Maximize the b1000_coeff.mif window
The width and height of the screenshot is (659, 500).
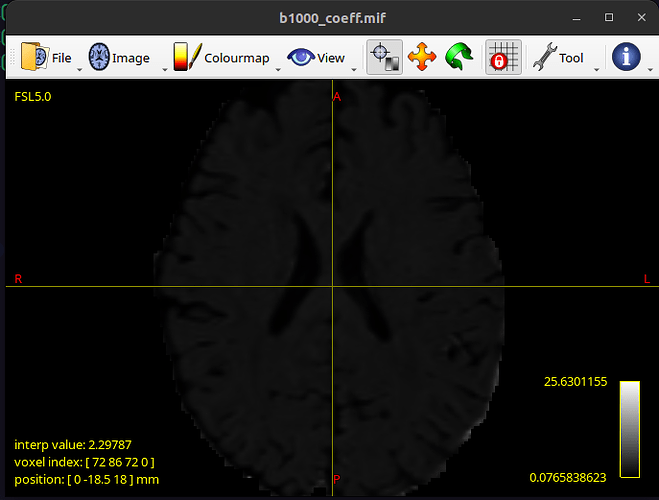[609, 18]
